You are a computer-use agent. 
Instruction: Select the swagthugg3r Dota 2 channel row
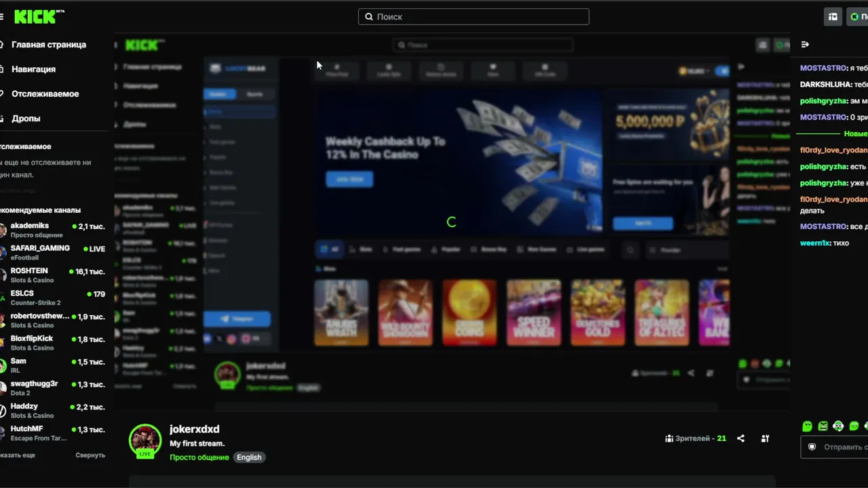(x=53, y=388)
